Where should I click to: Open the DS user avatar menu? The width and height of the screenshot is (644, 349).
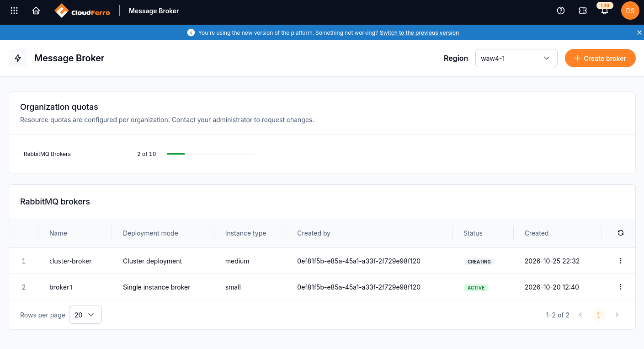[630, 11]
